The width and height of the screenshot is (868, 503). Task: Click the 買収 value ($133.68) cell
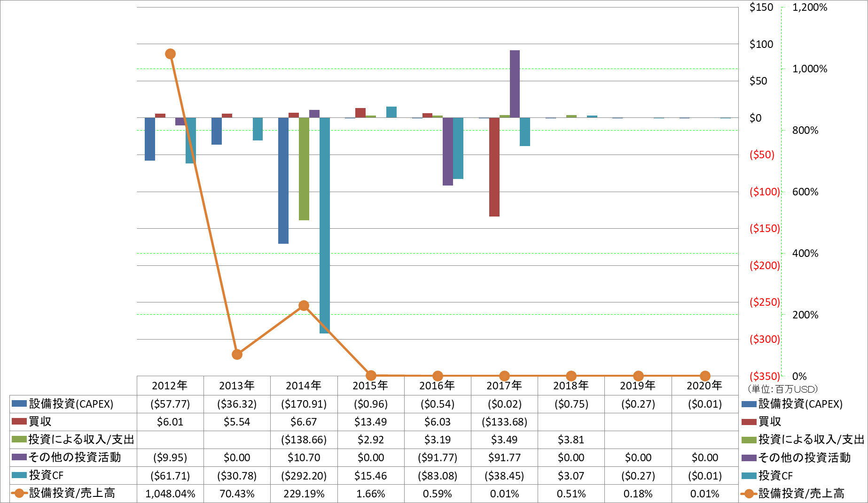(x=504, y=422)
